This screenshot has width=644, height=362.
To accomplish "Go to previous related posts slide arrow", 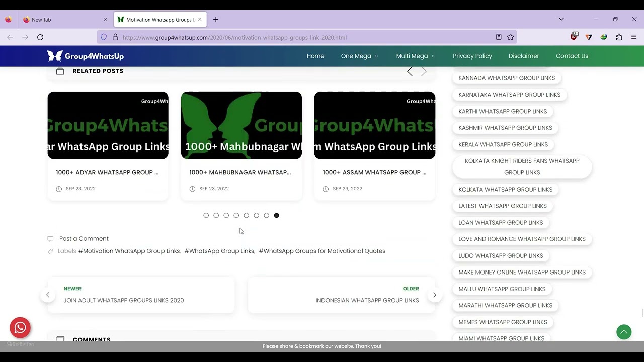I will (x=410, y=72).
